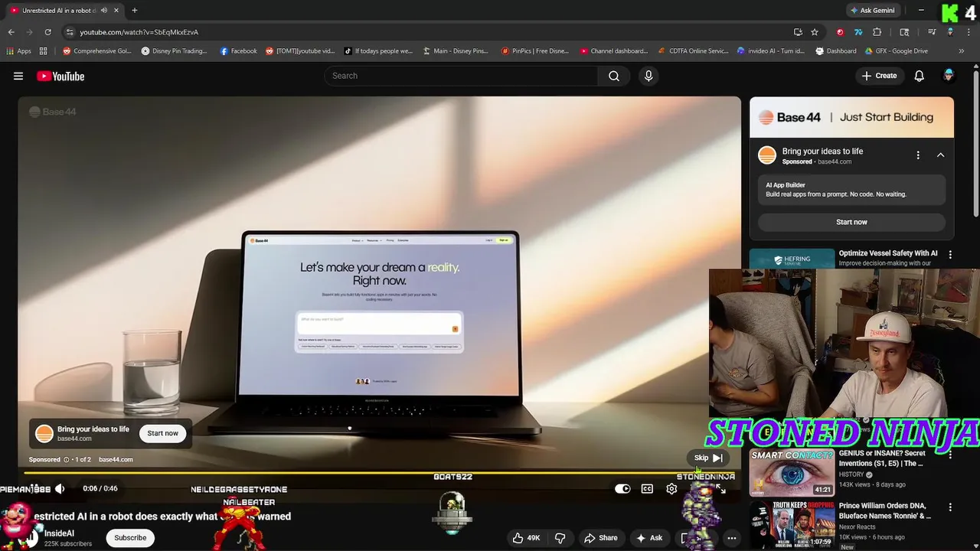Screen dimensions: 980x551
Task: Open video player settings gear
Action: 671,489
